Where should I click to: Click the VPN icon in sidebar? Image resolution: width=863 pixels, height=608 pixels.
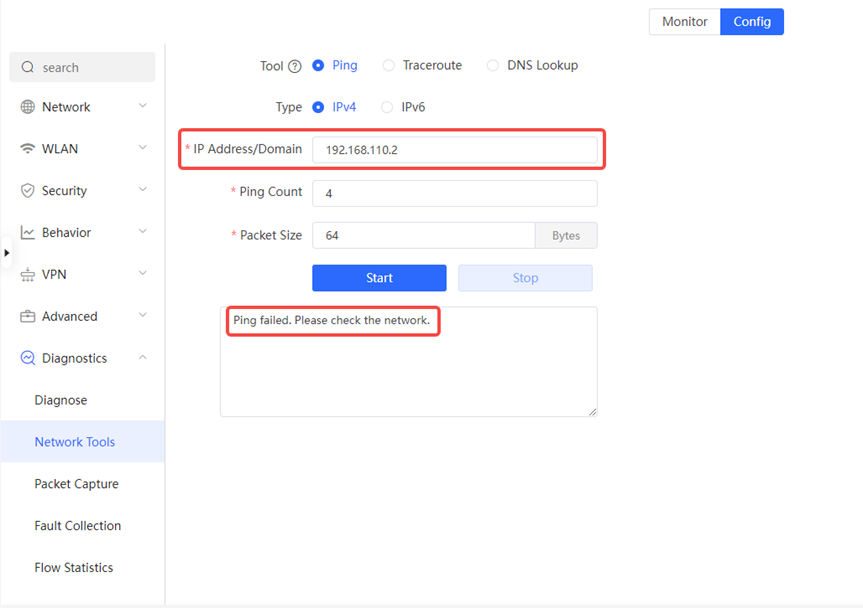tap(28, 274)
